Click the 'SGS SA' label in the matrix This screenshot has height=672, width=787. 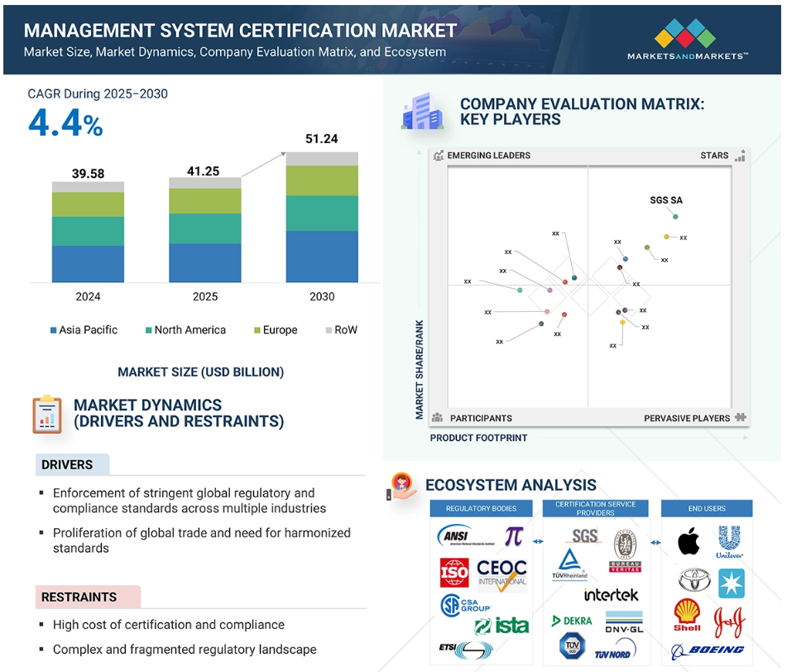666,200
